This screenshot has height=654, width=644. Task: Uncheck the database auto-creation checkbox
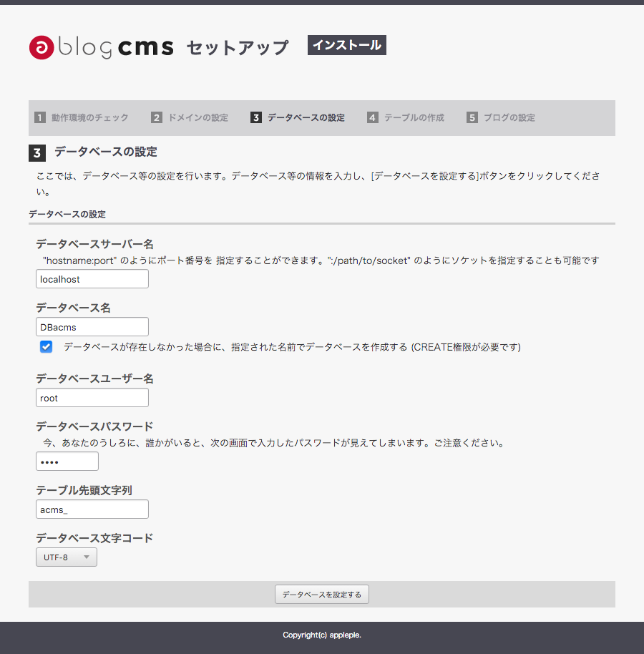[x=46, y=346]
